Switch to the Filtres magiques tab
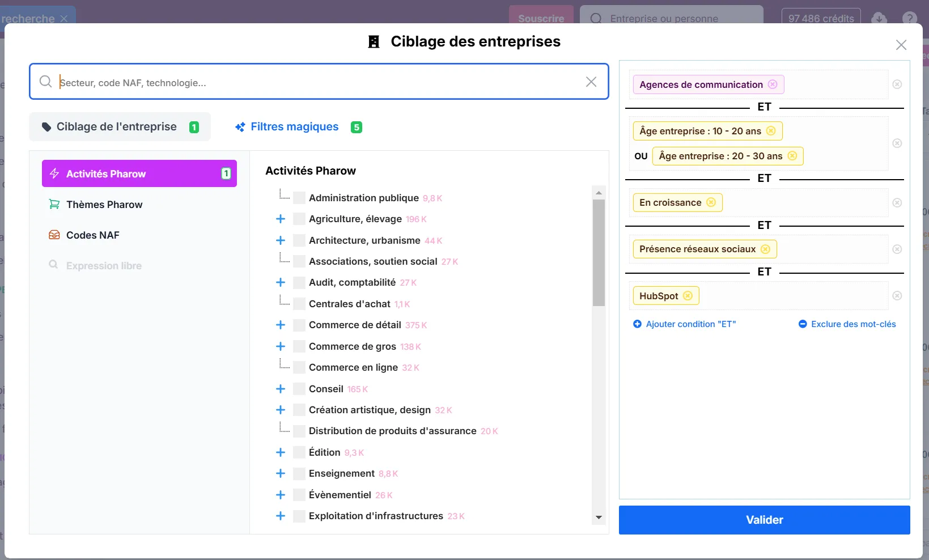 (298, 127)
